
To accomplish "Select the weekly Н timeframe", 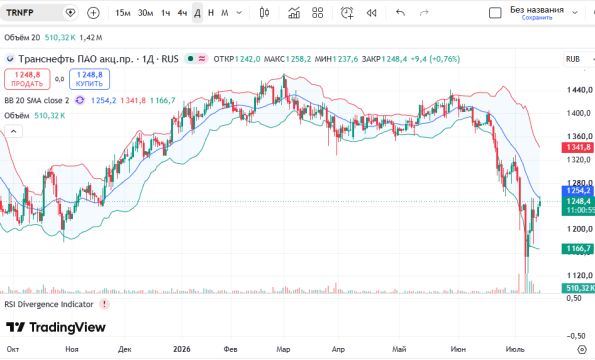I will tap(211, 13).
